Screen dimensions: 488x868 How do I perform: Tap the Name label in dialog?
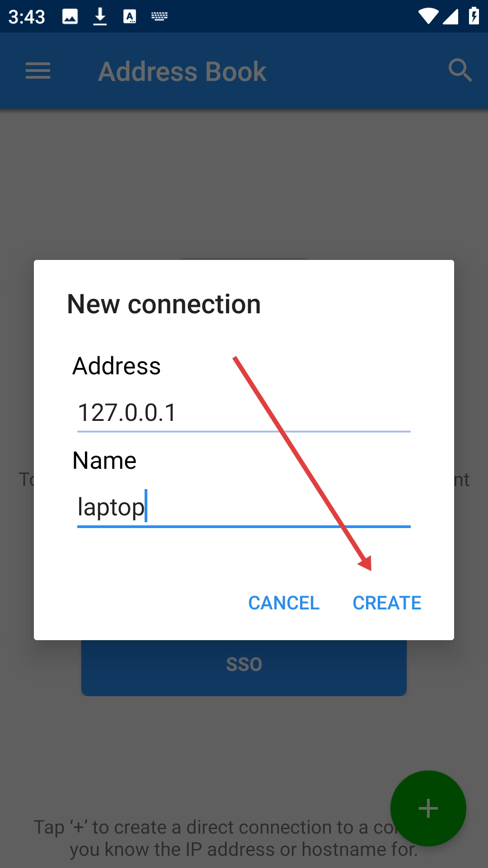[x=104, y=461]
